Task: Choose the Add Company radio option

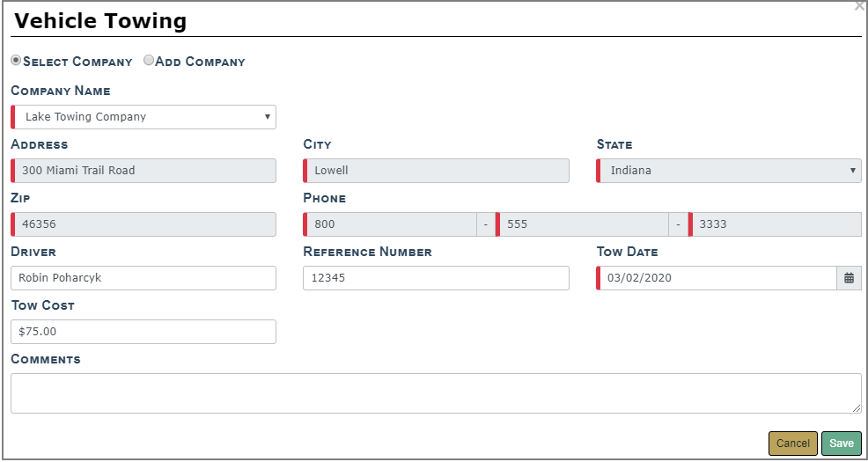Action: (x=149, y=61)
